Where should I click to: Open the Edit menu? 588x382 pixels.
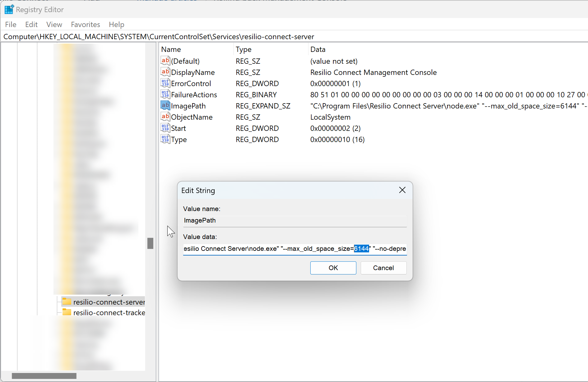pyautogui.click(x=31, y=24)
